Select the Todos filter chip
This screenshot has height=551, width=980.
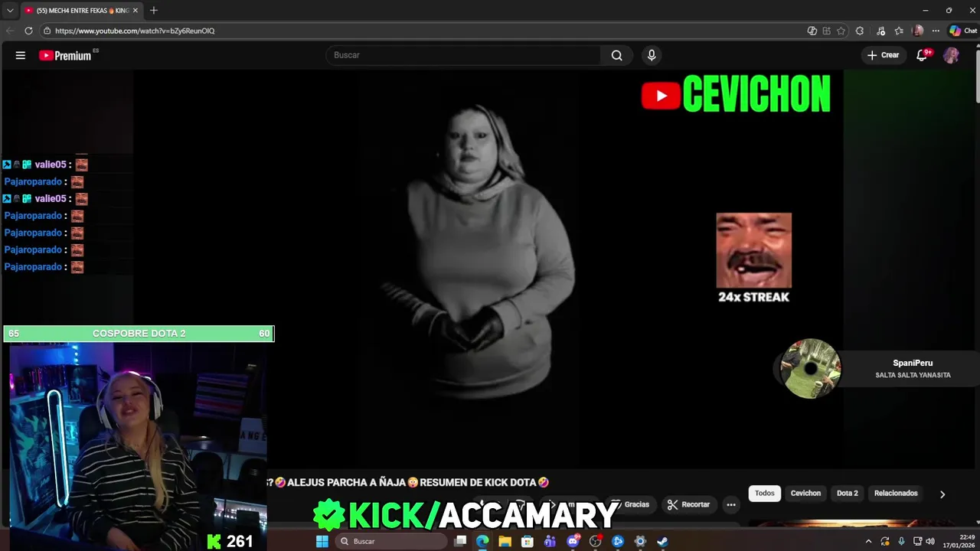(x=765, y=494)
